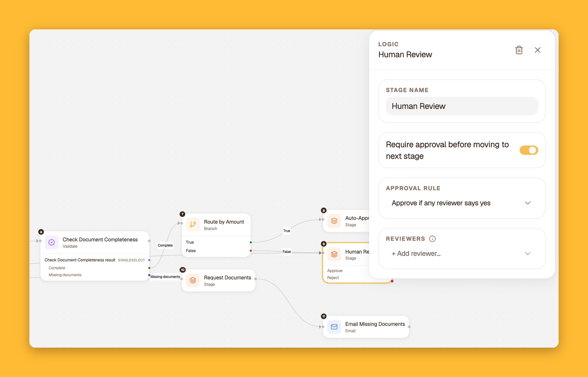
Task: Click the SINGLESELECT type tag
Action: 132,260
